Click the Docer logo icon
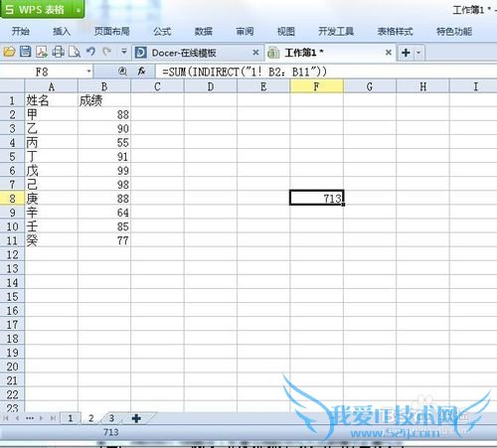The width and height of the screenshot is (497, 448). tap(141, 53)
